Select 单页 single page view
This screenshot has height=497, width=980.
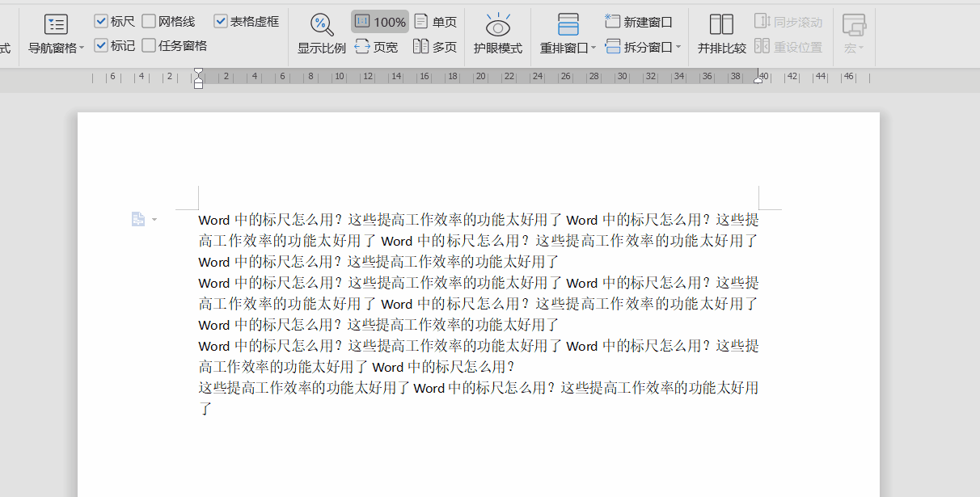pos(436,22)
